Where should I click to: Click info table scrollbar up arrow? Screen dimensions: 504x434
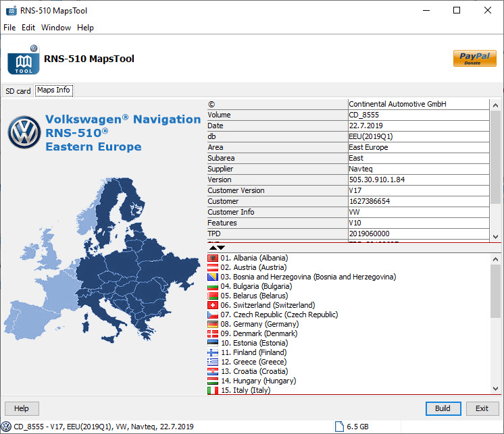[495, 105]
